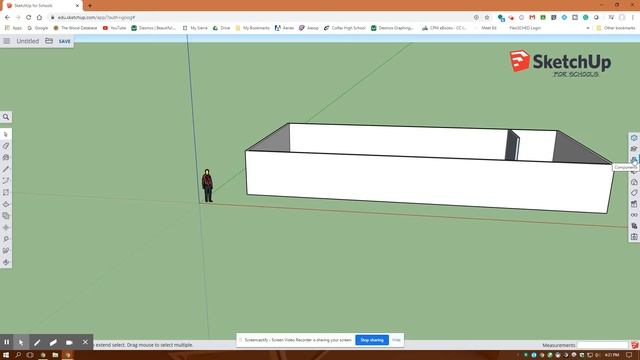Screen dimensions: 640x360
Task: Reload the browser page
Action: click(29, 18)
